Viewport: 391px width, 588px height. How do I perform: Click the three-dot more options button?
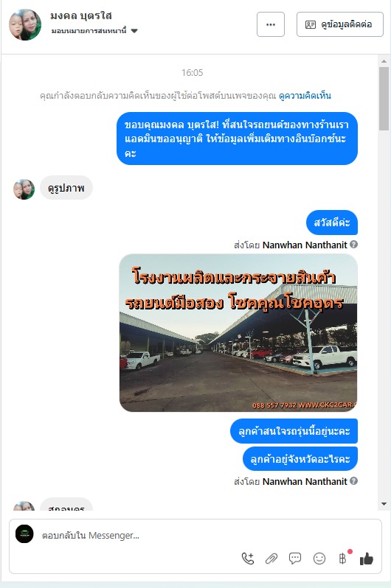click(x=271, y=24)
